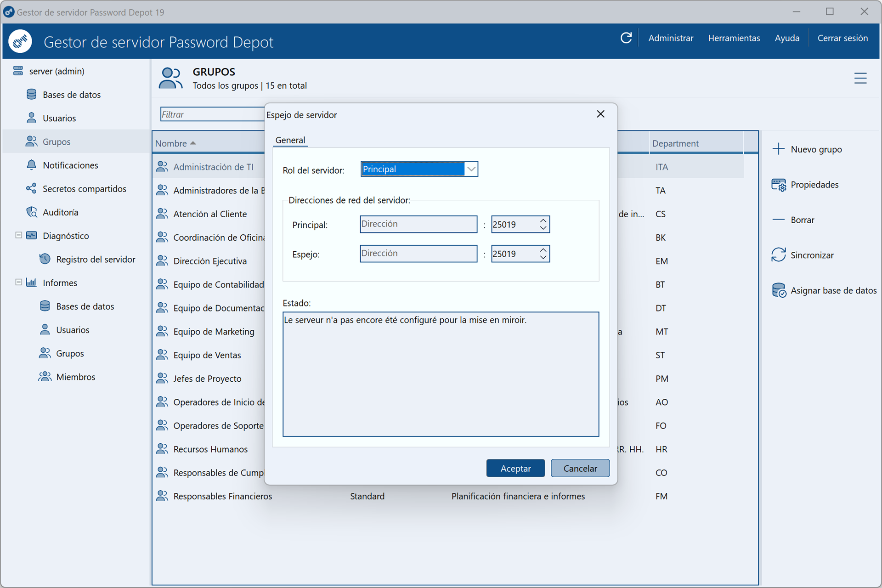Open Grupos report under Informes
The height and width of the screenshot is (588, 882).
tap(70, 353)
